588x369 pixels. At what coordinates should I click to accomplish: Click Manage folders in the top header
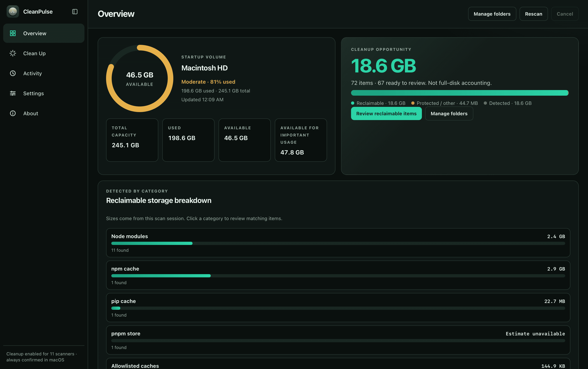[492, 14]
